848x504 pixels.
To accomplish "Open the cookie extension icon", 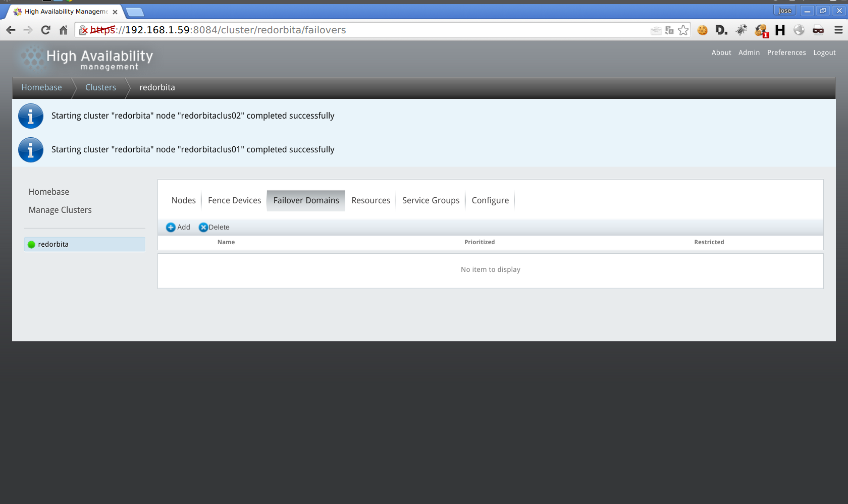I will tap(702, 30).
